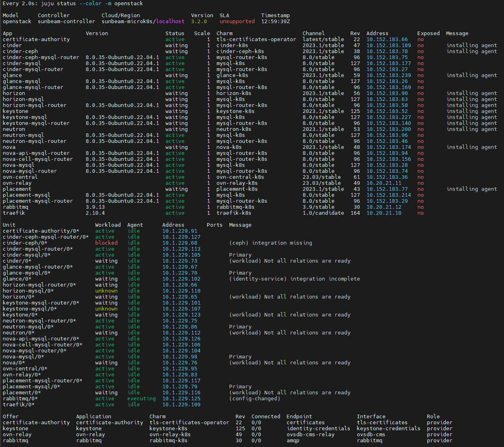Click the red "blocked" status of cinder-ceph/0
This screenshot has width=504, height=447.
(x=106, y=243)
